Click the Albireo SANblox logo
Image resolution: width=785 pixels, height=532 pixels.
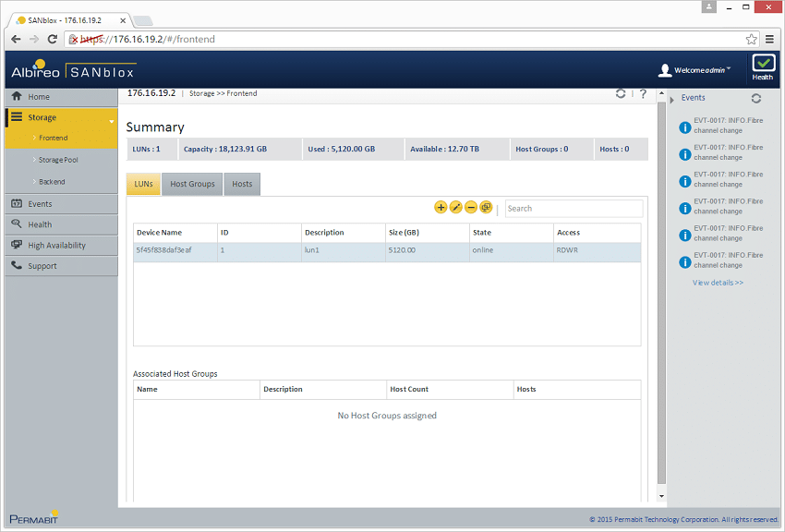pyautogui.click(x=73, y=70)
